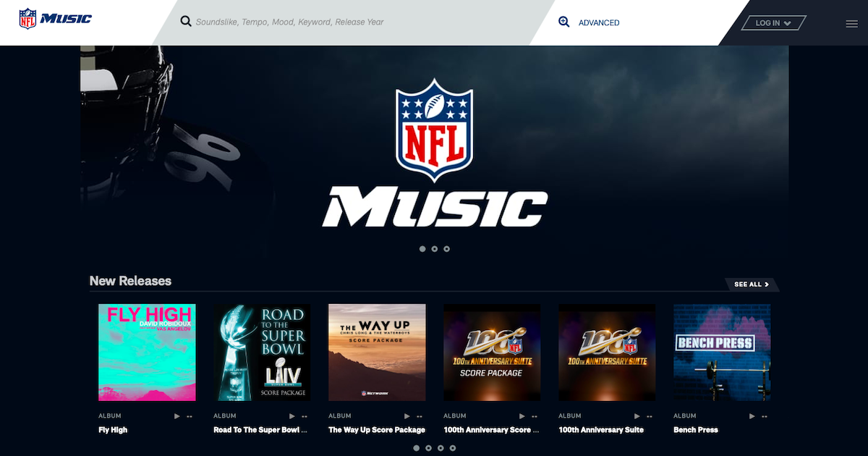Play The Way Up Score Package
The image size is (868, 456).
(407, 416)
